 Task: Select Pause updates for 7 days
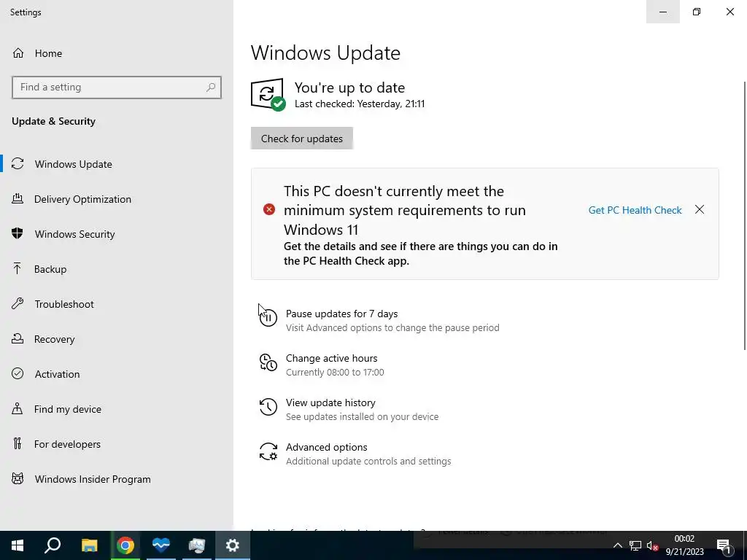coord(341,314)
